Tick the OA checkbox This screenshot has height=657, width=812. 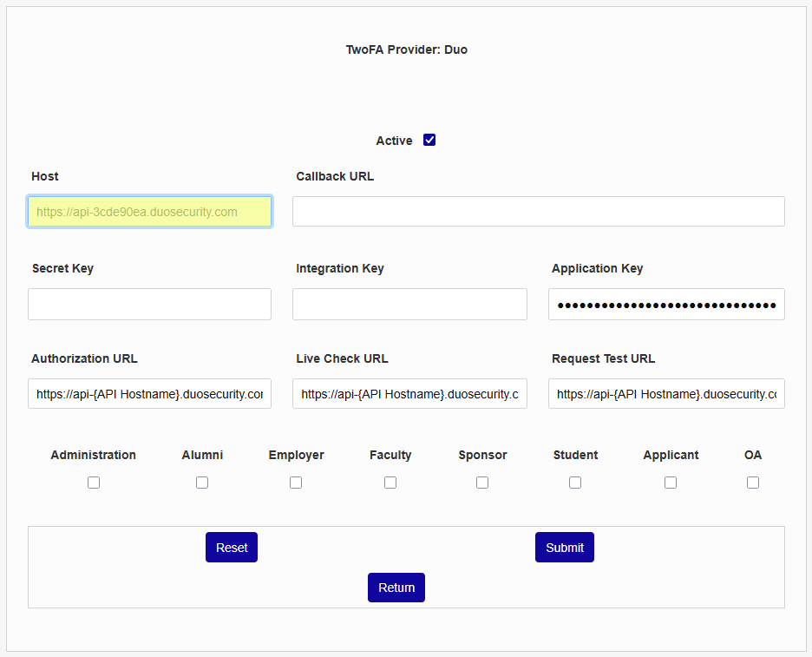point(753,483)
